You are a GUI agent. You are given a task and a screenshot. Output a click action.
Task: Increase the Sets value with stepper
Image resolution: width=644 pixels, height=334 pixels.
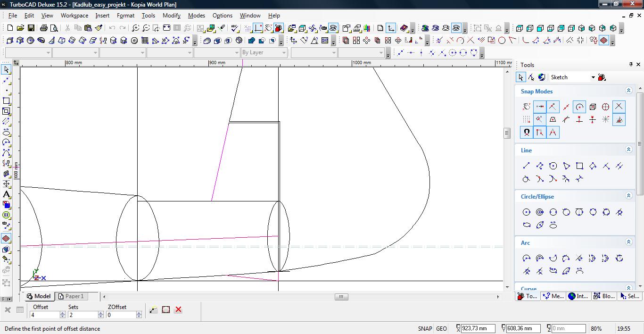click(101, 313)
